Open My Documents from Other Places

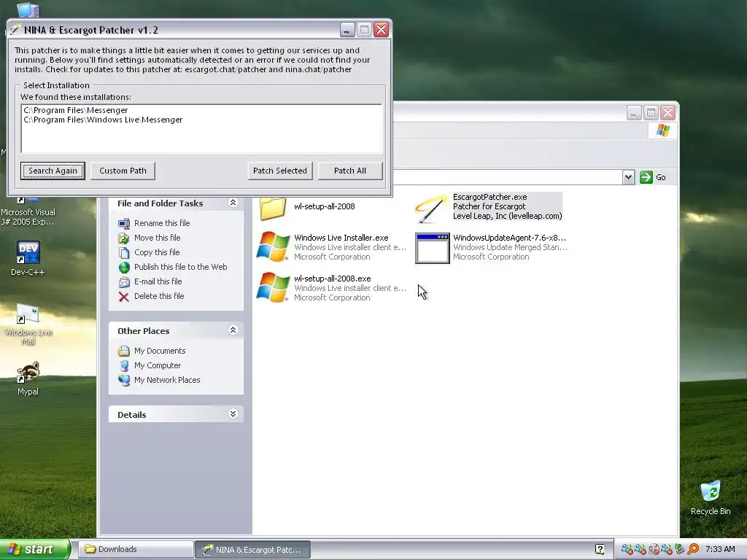(x=160, y=351)
